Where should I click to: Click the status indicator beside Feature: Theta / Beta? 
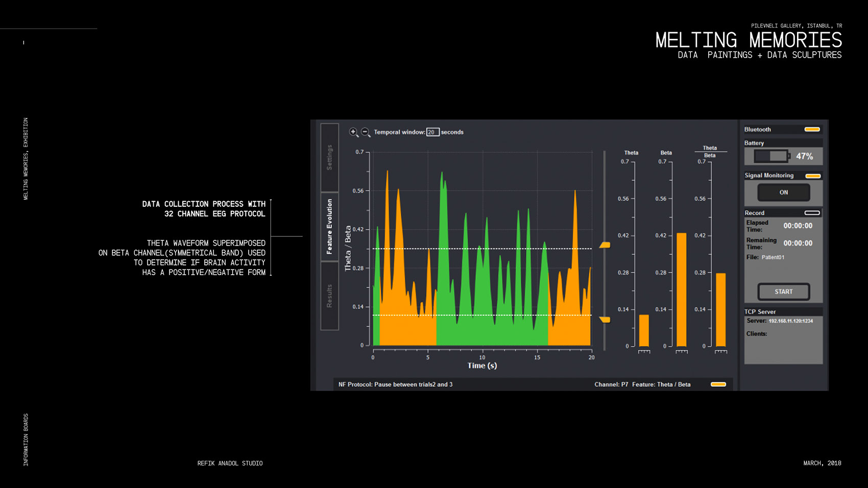pyautogui.click(x=718, y=384)
